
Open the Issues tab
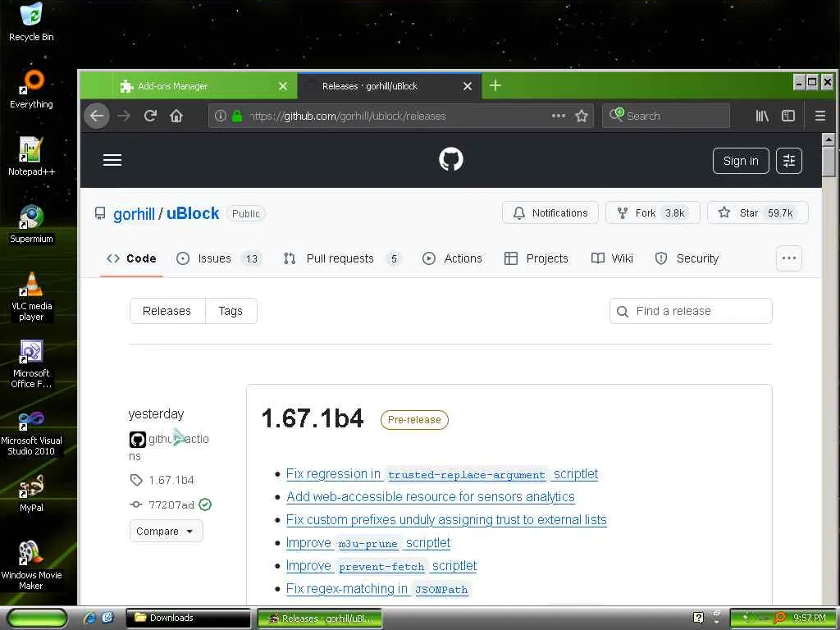tap(219, 258)
